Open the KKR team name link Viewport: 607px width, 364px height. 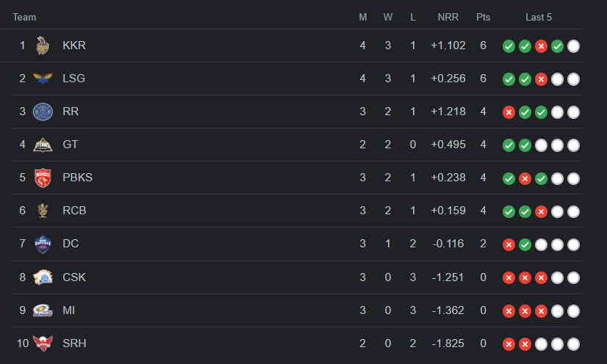click(74, 45)
